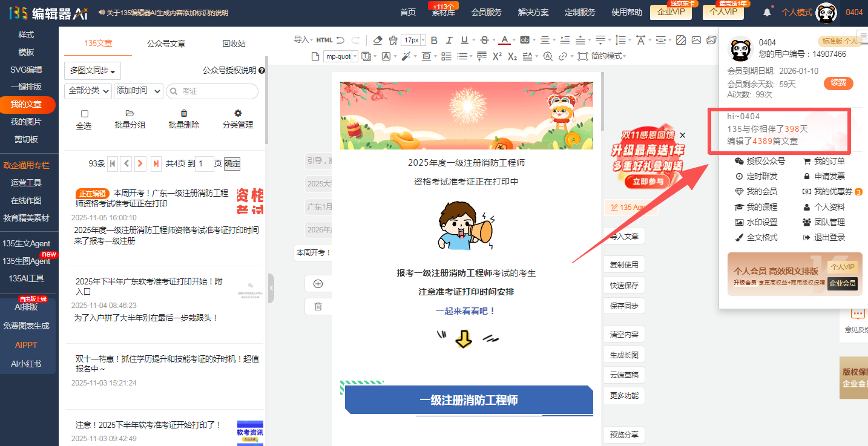Jump to last page of articles

coord(156,163)
